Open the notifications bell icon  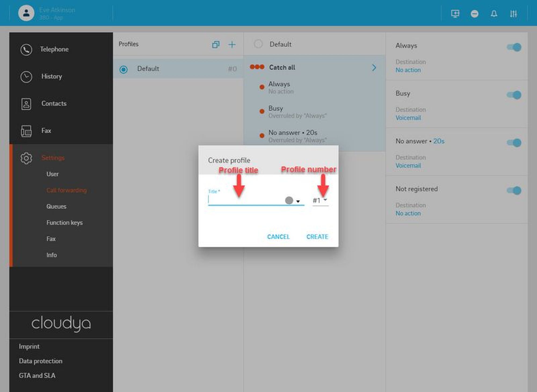point(494,14)
